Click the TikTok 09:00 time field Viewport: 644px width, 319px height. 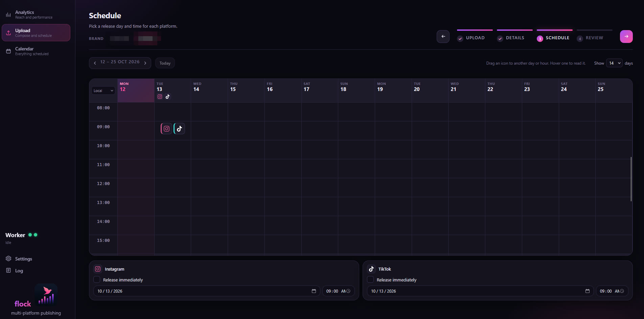point(612,291)
